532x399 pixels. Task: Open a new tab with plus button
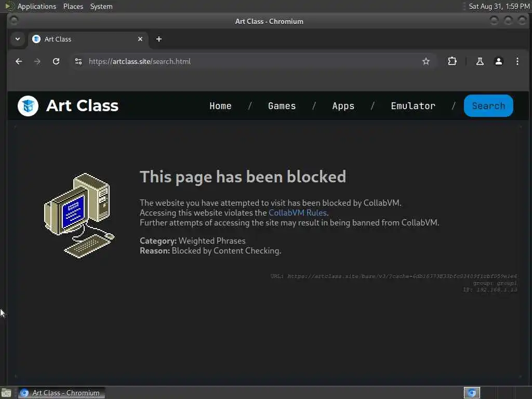point(159,39)
